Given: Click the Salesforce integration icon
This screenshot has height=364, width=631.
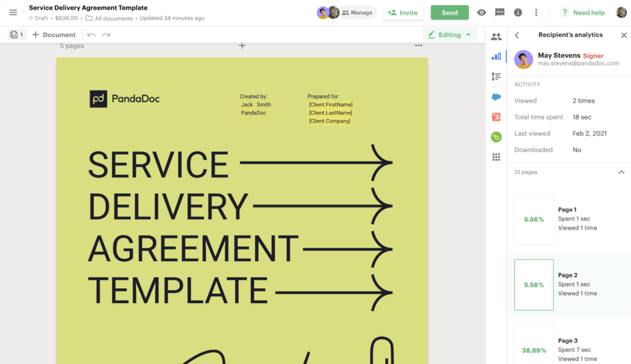Looking at the screenshot, I should click(x=496, y=97).
